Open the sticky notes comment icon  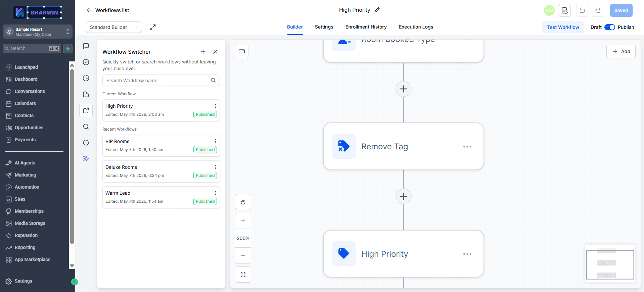coord(86,46)
